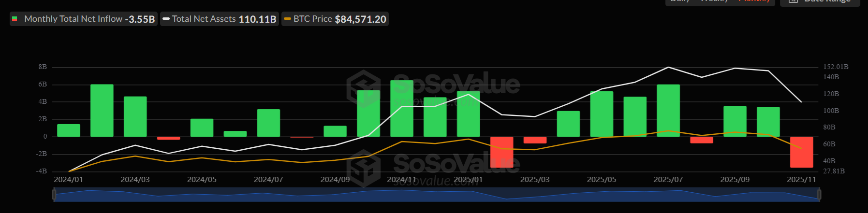Image resolution: width=868 pixels, height=213 pixels.
Task: Select the October 2025 green inflow bar
Action: (768, 122)
